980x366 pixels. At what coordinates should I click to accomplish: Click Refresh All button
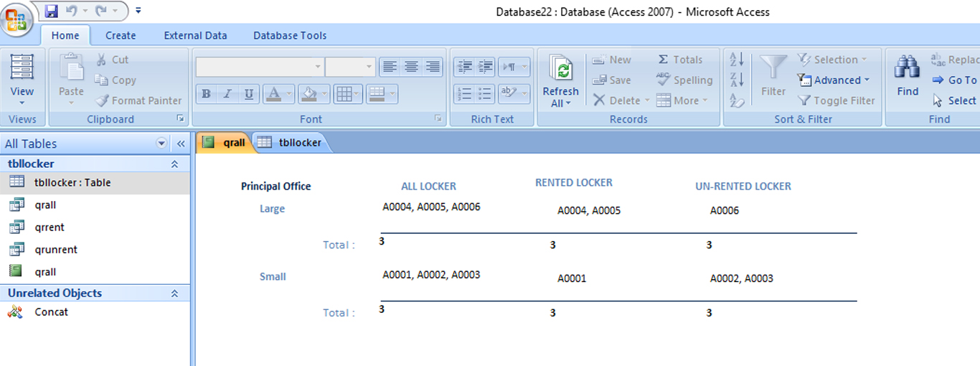pyautogui.click(x=560, y=81)
